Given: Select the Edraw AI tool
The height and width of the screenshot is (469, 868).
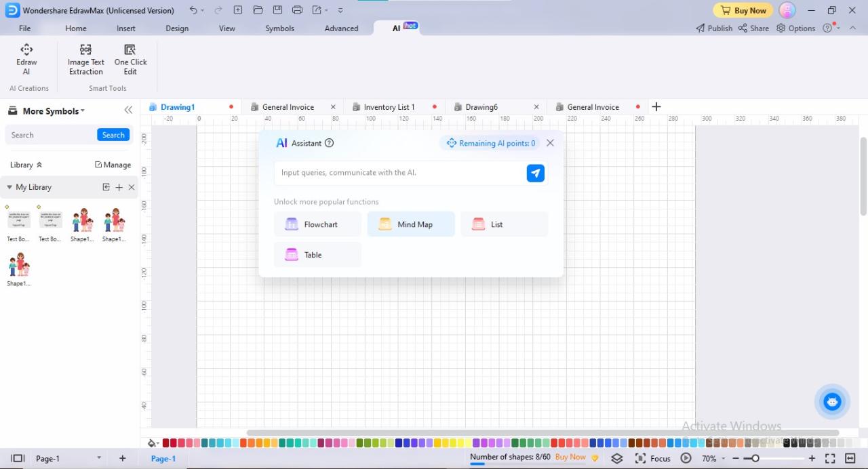Looking at the screenshot, I should pyautogui.click(x=26, y=58).
